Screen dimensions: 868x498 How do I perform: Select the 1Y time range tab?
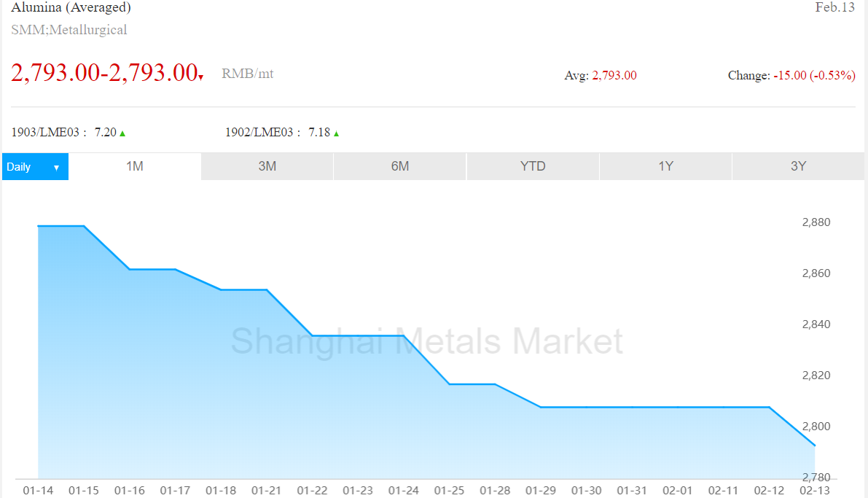point(665,166)
